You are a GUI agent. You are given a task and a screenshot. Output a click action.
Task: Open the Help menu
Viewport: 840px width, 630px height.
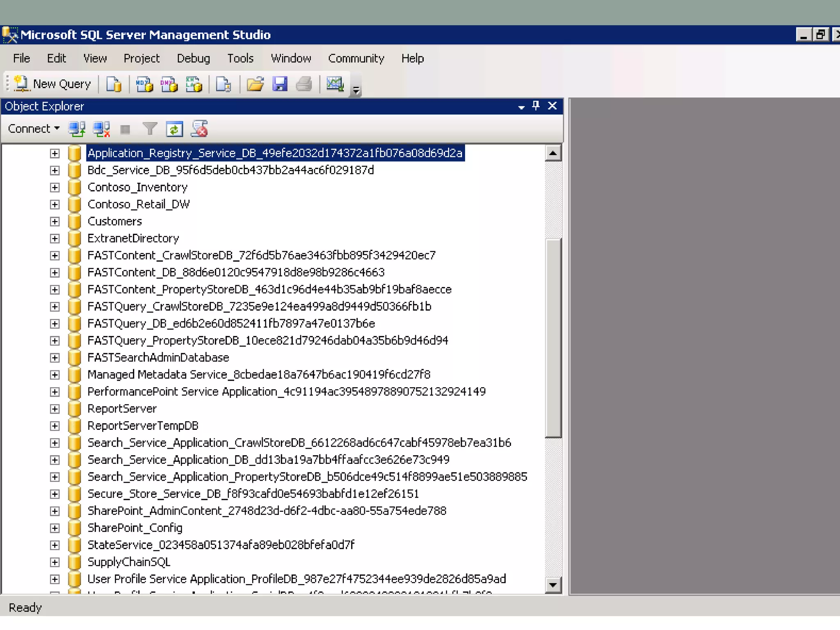click(x=412, y=59)
